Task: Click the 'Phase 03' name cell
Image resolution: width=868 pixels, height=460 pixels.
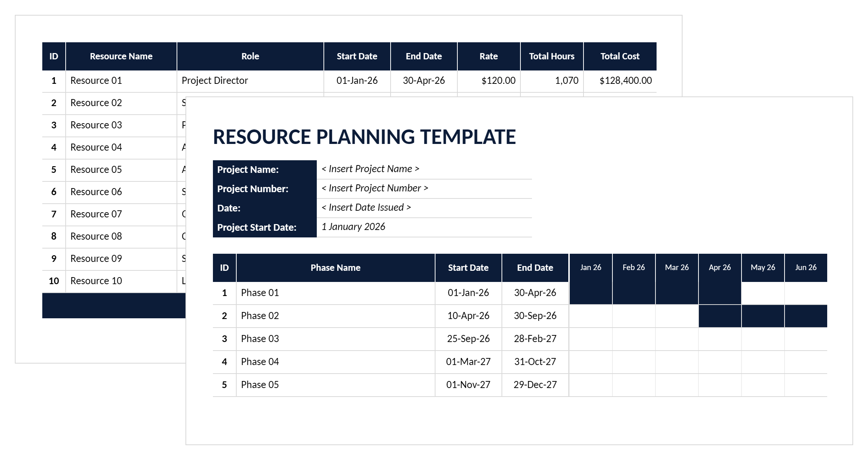Action: pyautogui.click(x=335, y=339)
